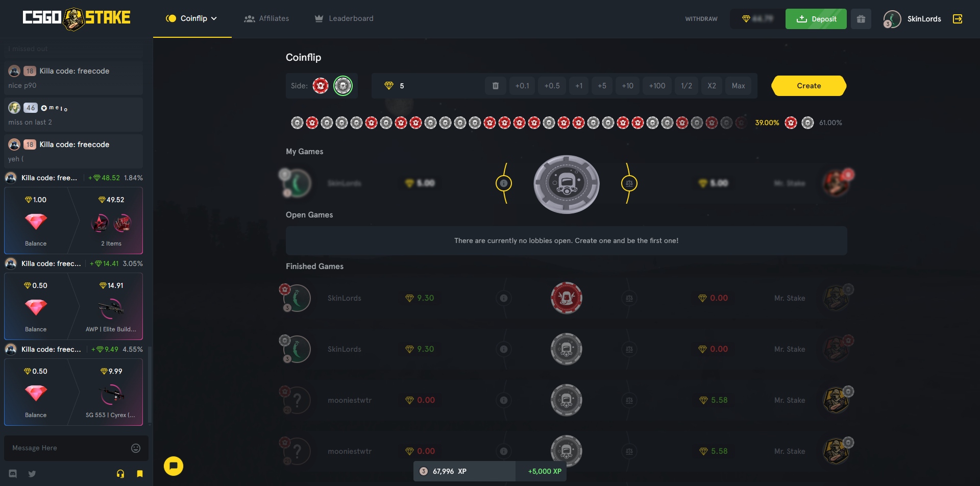This screenshot has height=486, width=980.
Task: Click the XP progress bar showing 67,996 XP
Action: coord(490,471)
